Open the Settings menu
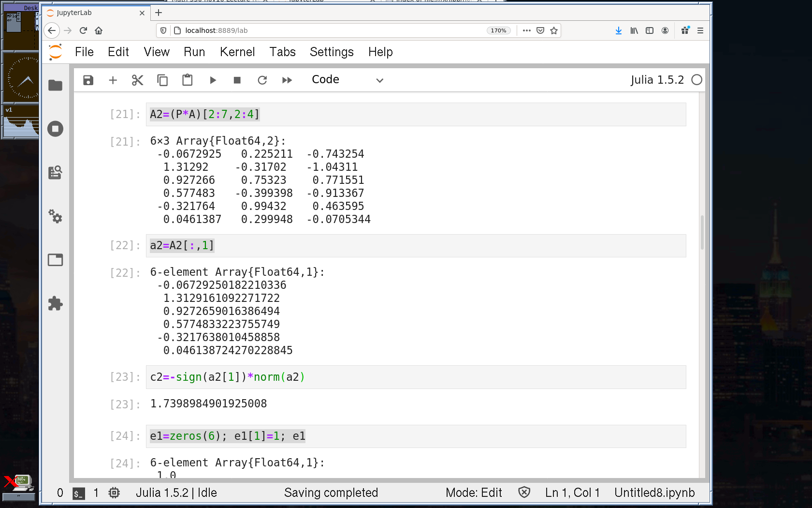This screenshot has width=812, height=508. tap(332, 52)
